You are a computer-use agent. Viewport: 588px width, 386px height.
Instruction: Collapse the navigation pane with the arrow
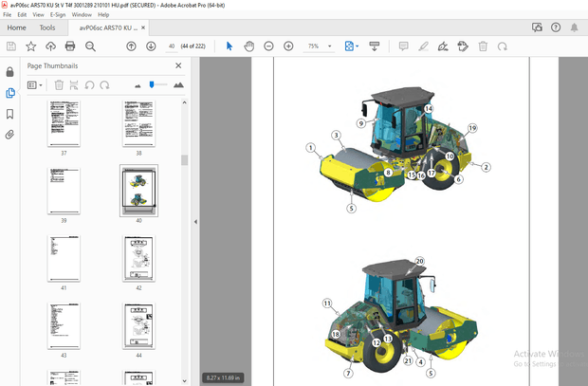[x=195, y=221]
